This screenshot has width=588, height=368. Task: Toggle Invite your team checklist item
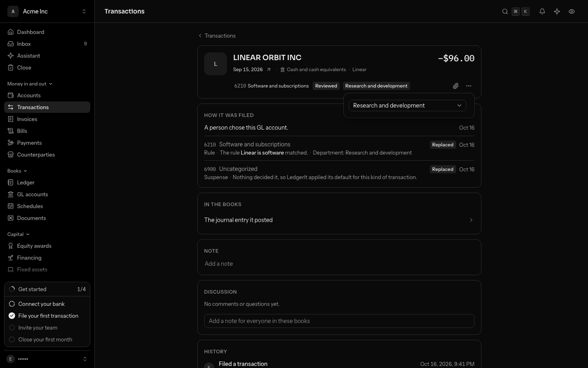click(47, 328)
